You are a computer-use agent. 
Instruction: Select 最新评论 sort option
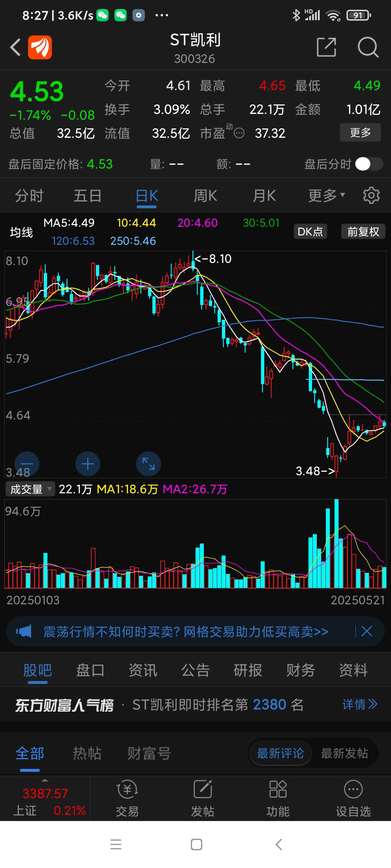coord(280,753)
